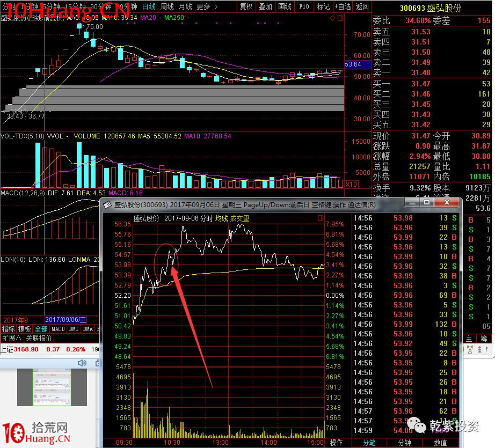Click 卖一 ask price 31.48
Screen dimensions: 495x448
coord(421,72)
